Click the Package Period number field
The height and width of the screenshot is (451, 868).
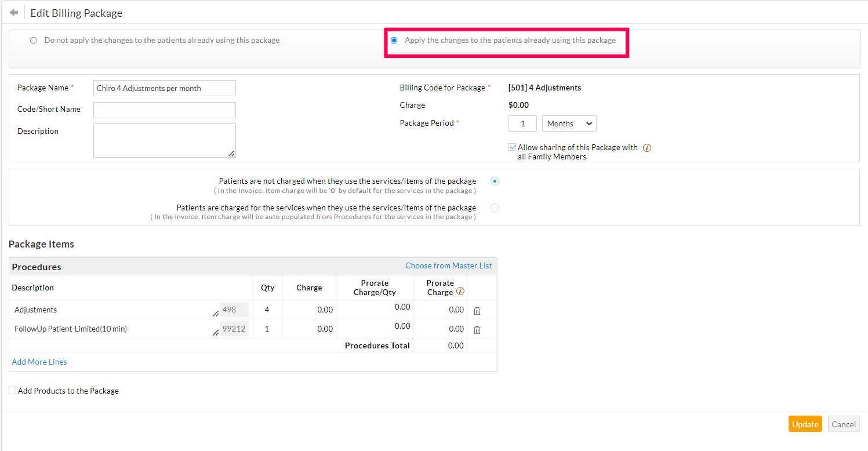(522, 123)
